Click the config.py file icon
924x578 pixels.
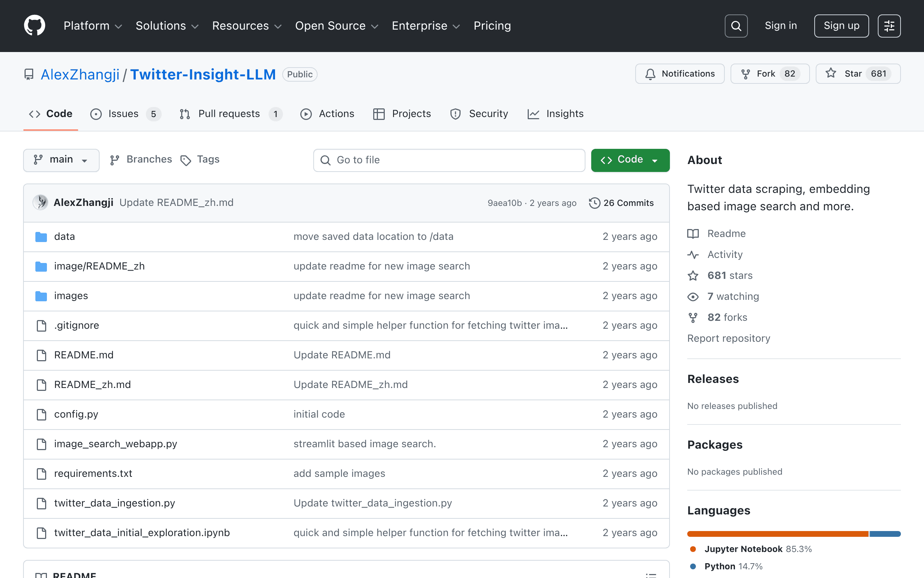[41, 414]
